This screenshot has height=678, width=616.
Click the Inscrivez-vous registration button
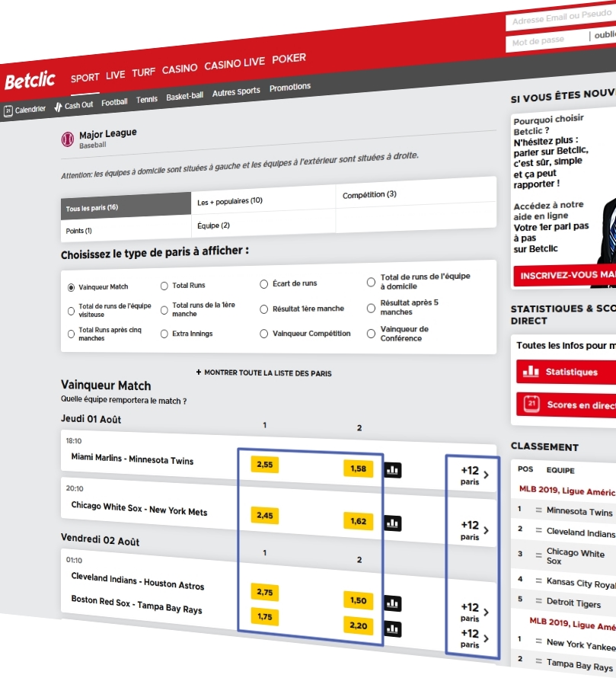(564, 275)
